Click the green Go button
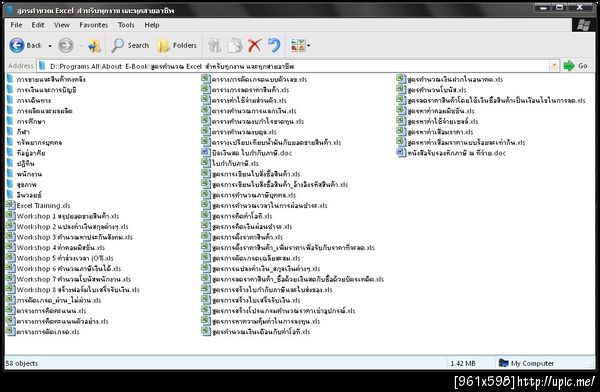The image size is (600, 392). (576, 66)
